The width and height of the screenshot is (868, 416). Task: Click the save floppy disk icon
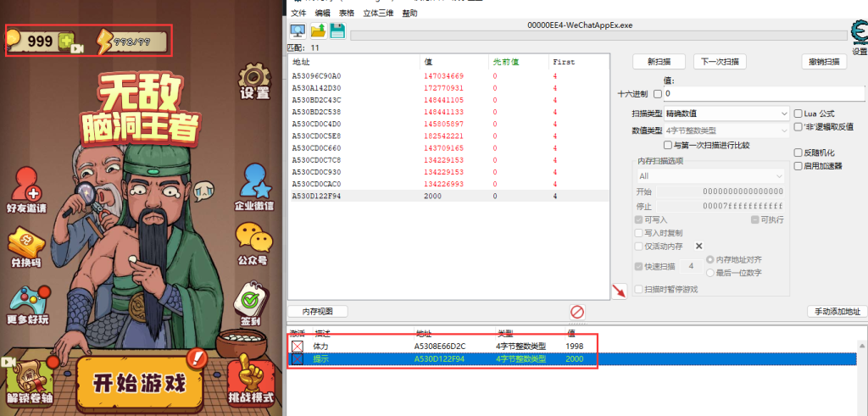point(337,31)
